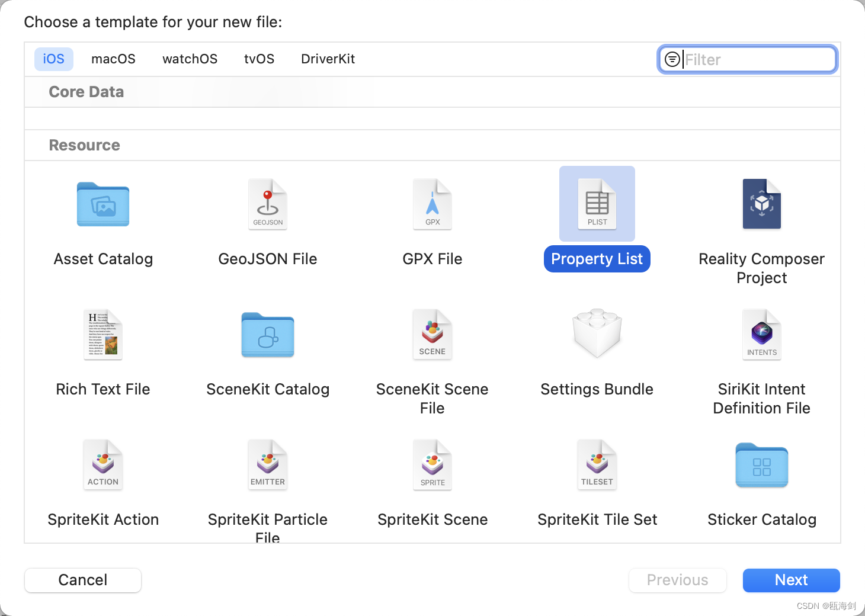Select the Settings Bundle block icon
This screenshot has height=616, width=865.
(597, 333)
